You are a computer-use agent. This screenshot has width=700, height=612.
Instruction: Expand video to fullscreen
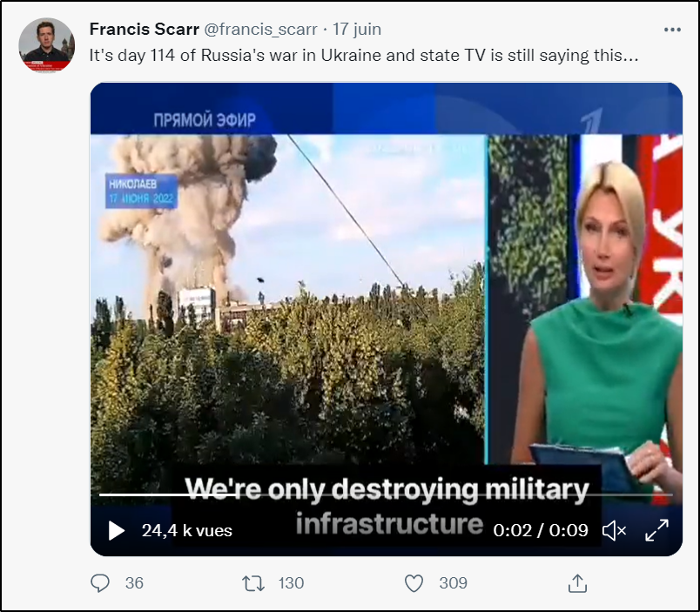coord(656,530)
